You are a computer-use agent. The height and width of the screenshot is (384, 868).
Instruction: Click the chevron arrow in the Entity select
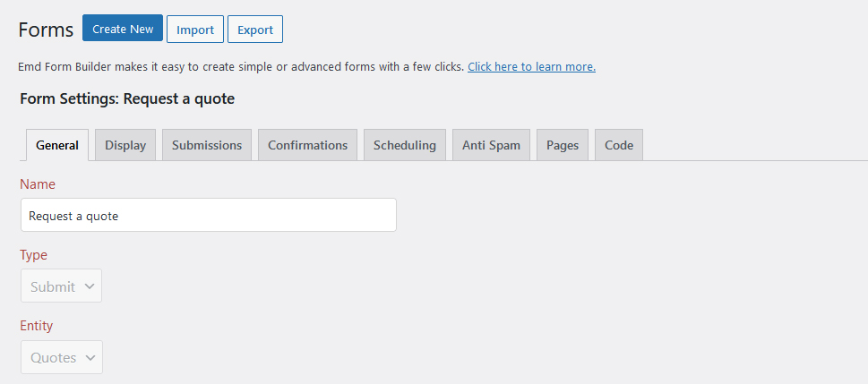click(90, 357)
